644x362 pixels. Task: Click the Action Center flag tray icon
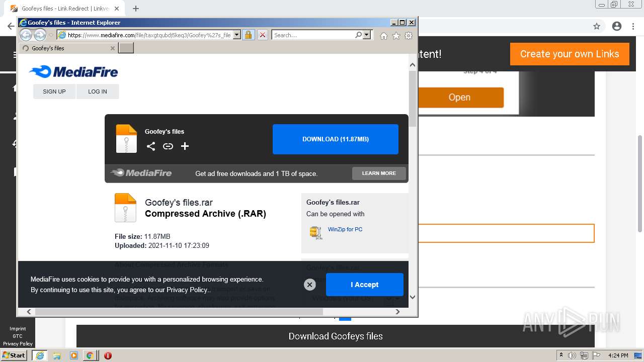[597, 355]
